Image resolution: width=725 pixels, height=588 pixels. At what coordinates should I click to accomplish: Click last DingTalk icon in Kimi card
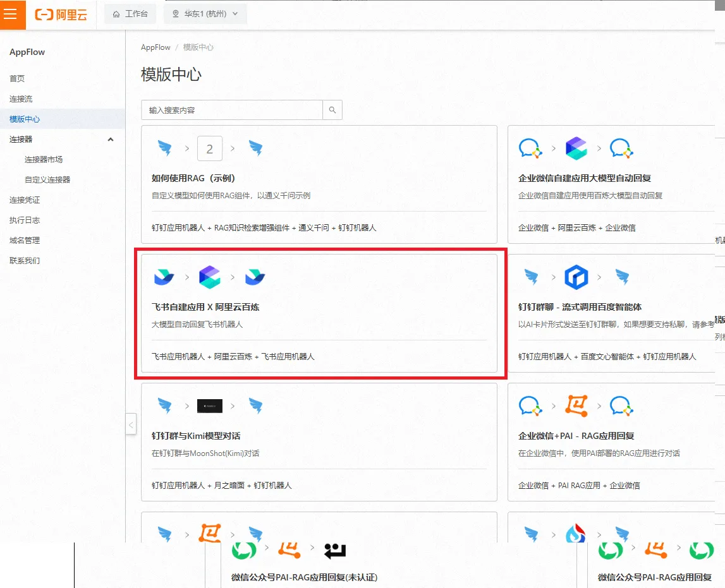[x=256, y=406]
